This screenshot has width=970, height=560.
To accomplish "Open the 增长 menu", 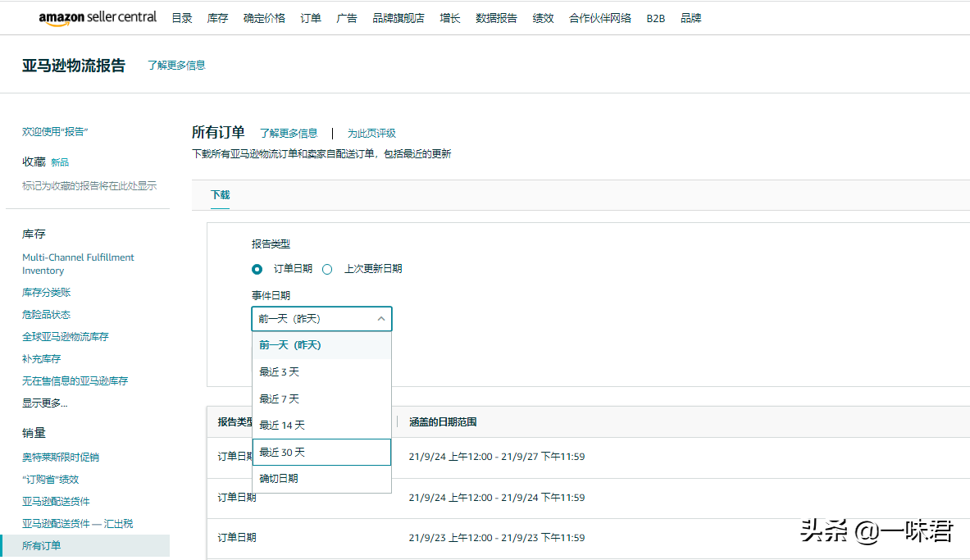I will (449, 19).
